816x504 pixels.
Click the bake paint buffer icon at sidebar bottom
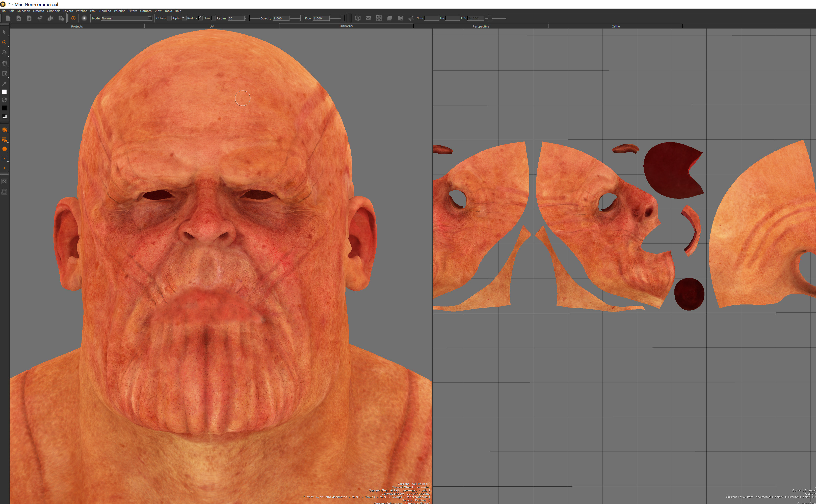point(4,192)
